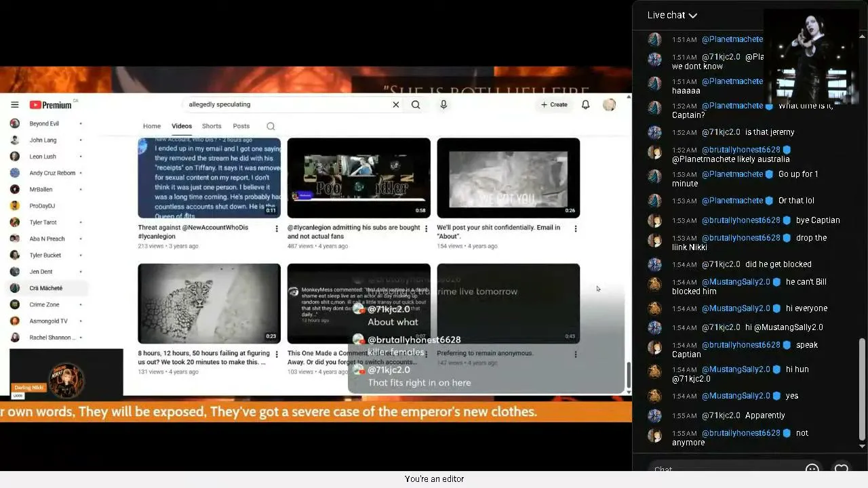
Task: Open options for 'We'll post your shit confidentially' video
Action: click(x=576, y=229)
